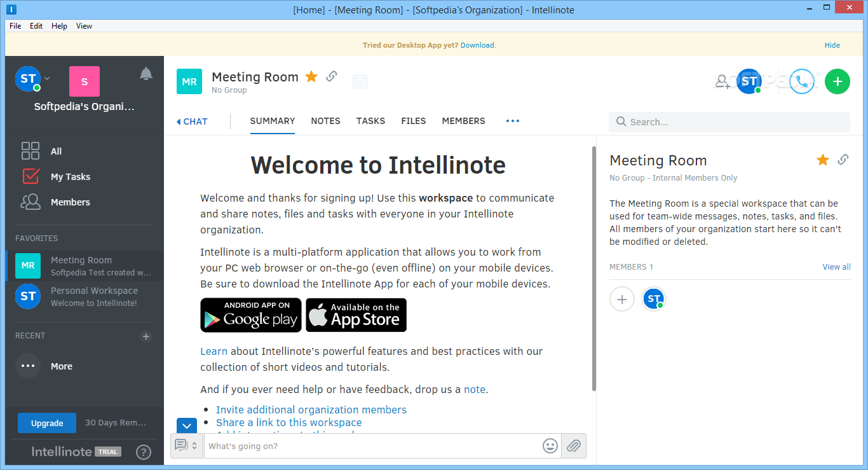Open the View menu

pyautogui.click(x=85, y=26)
